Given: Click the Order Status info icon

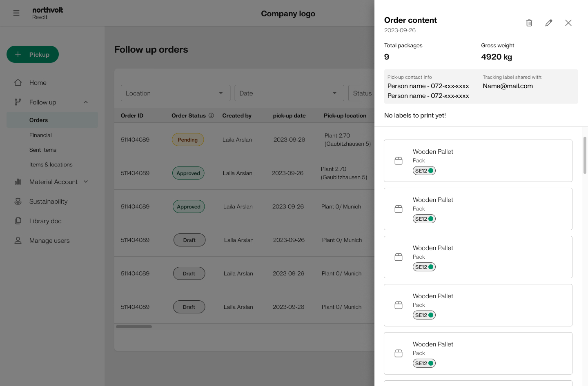Looking at the screenshot, I should 211,115.
